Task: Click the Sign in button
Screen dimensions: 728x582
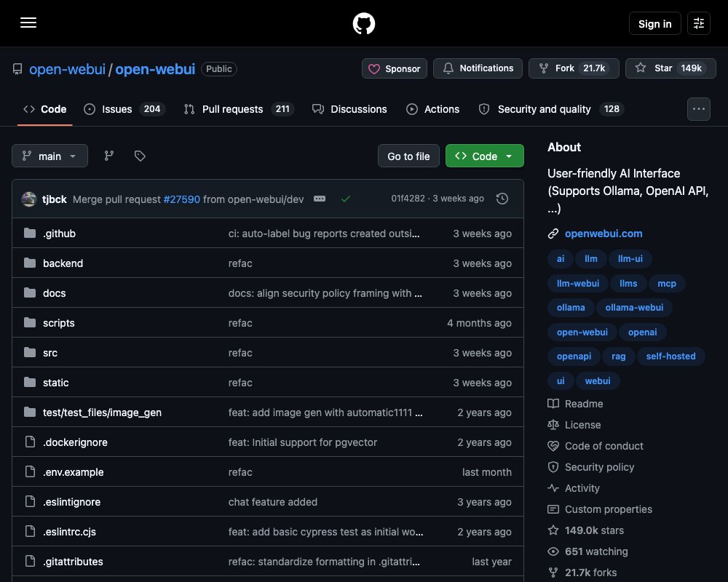Action: (654, 23)
